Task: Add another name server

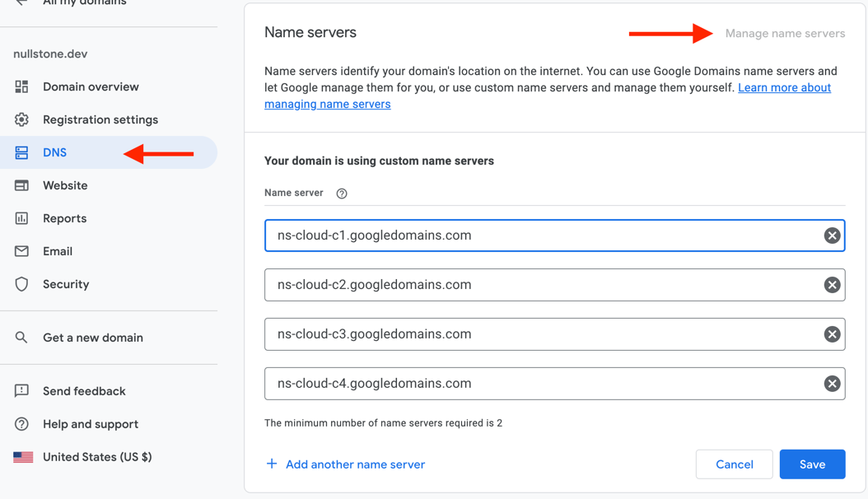Action: point(344,464)
